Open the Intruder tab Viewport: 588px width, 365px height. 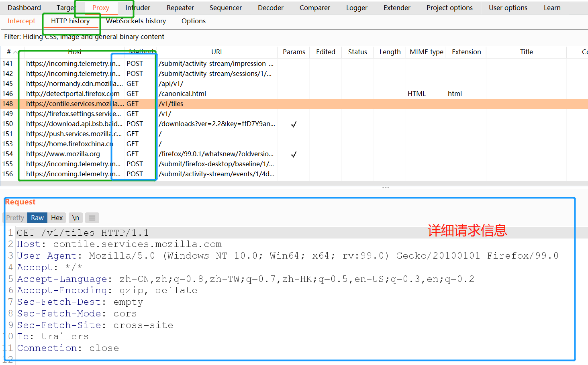coord(138,8)
